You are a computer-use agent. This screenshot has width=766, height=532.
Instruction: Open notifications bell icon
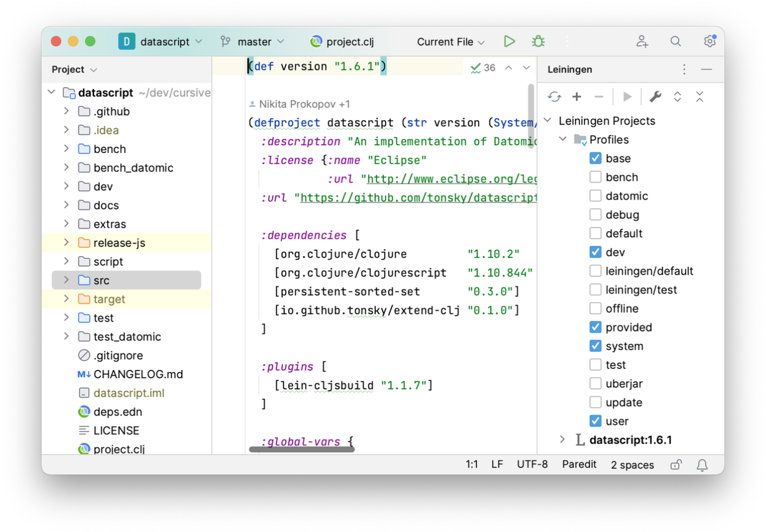tap(702, 465)
